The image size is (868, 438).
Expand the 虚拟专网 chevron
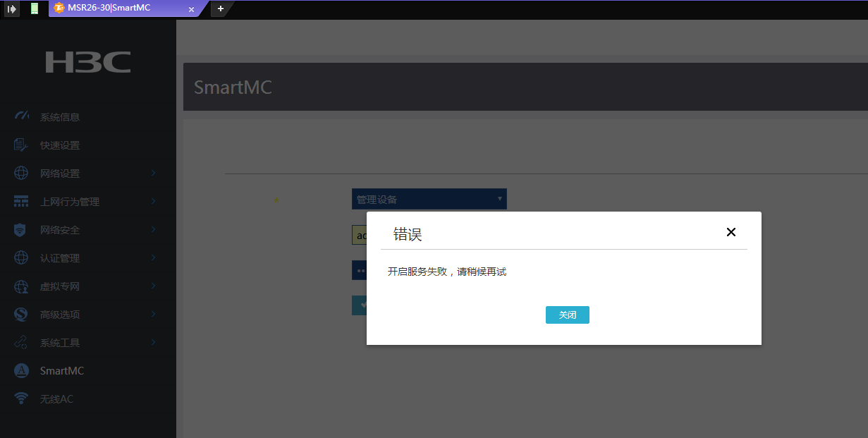tap(153, 286)
